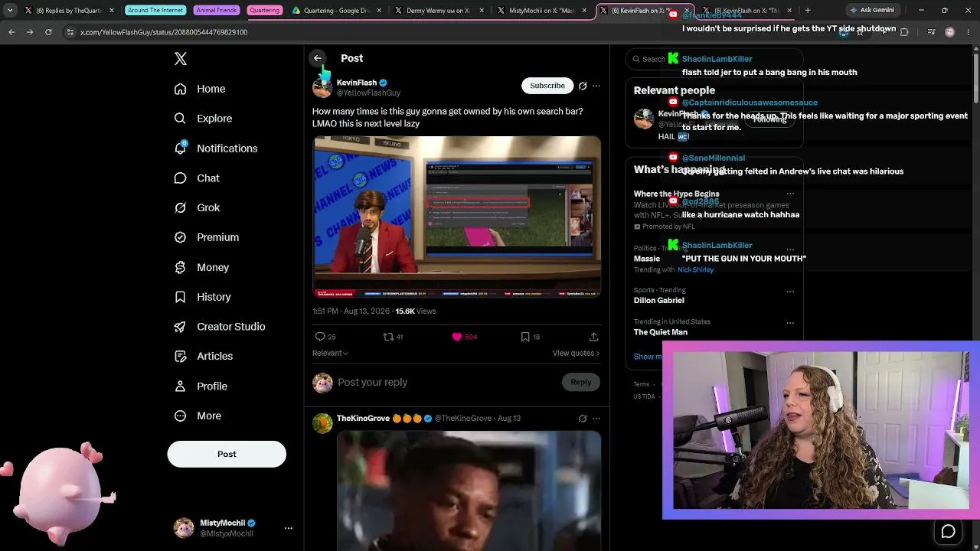Viewport: 980px width, 551px height.
Task: Open MistyMochii account switcher avatar
Action: (x=184, y=528)
